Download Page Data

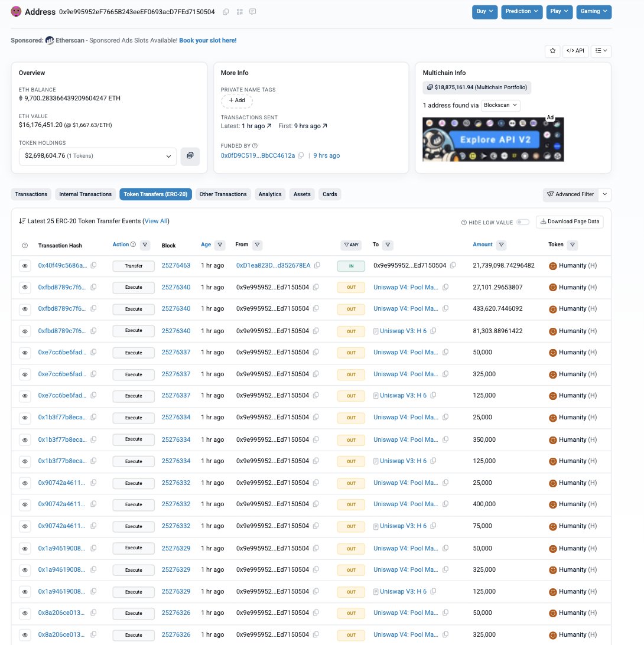click(570, 221)
